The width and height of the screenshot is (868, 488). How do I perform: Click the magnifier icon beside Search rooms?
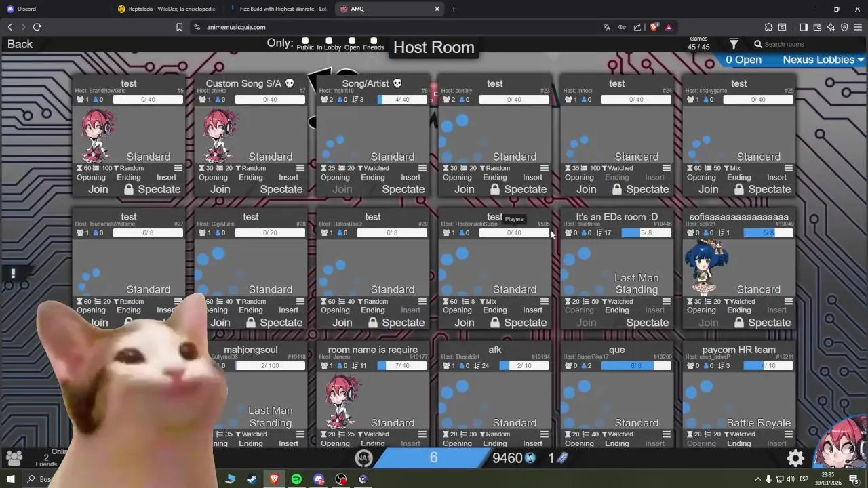coord(758,44)
